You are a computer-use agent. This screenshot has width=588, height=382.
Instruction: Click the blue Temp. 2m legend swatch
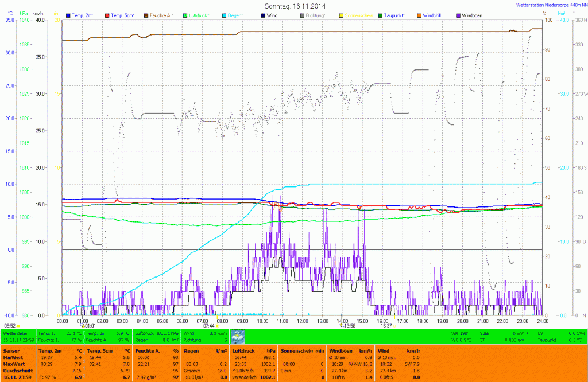click(69, 14)
